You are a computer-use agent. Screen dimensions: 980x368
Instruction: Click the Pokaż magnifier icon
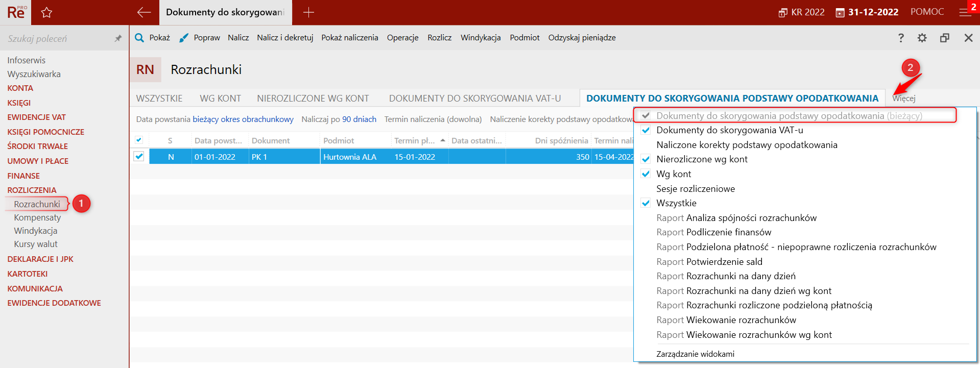click(x=139, y=38)
